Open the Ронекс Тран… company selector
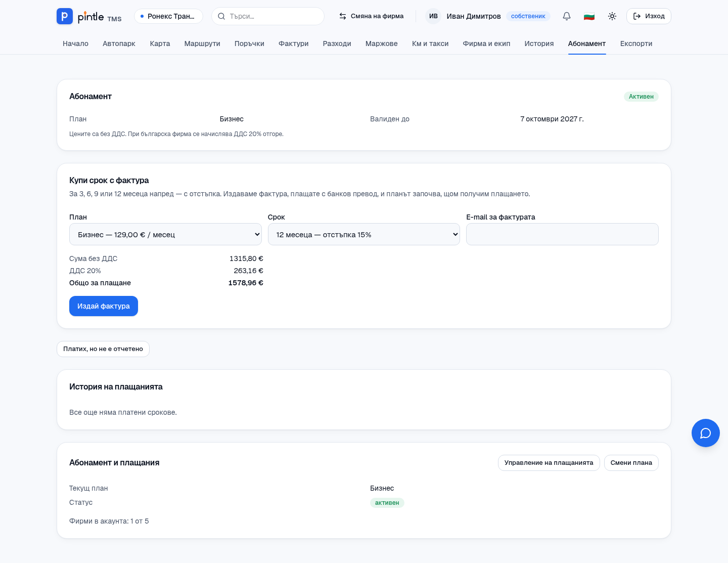The width and height of the screenshot is (728, 563). tap(168, 16)
